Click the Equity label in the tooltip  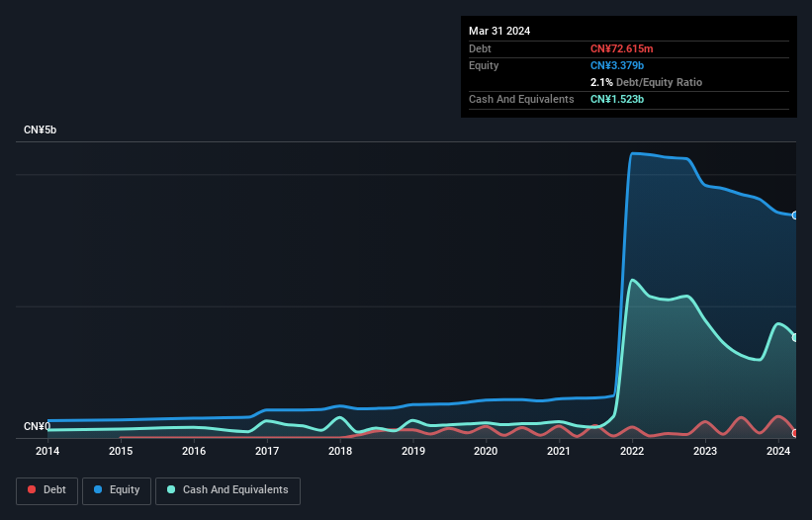tap(484, 65)
